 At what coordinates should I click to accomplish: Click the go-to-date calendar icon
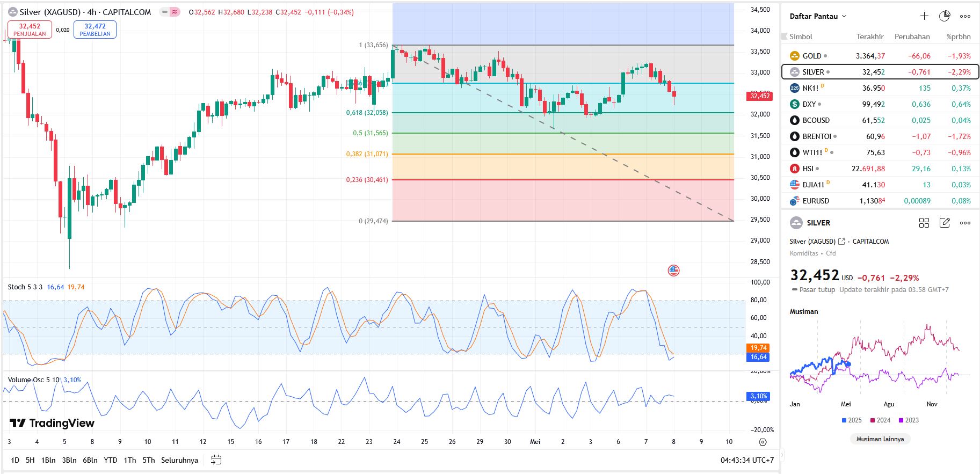tap(216, 460)
